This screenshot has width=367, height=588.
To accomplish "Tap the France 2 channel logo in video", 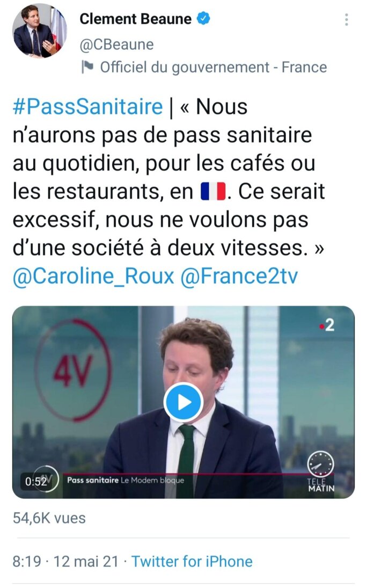I will [x=327, y=325].
